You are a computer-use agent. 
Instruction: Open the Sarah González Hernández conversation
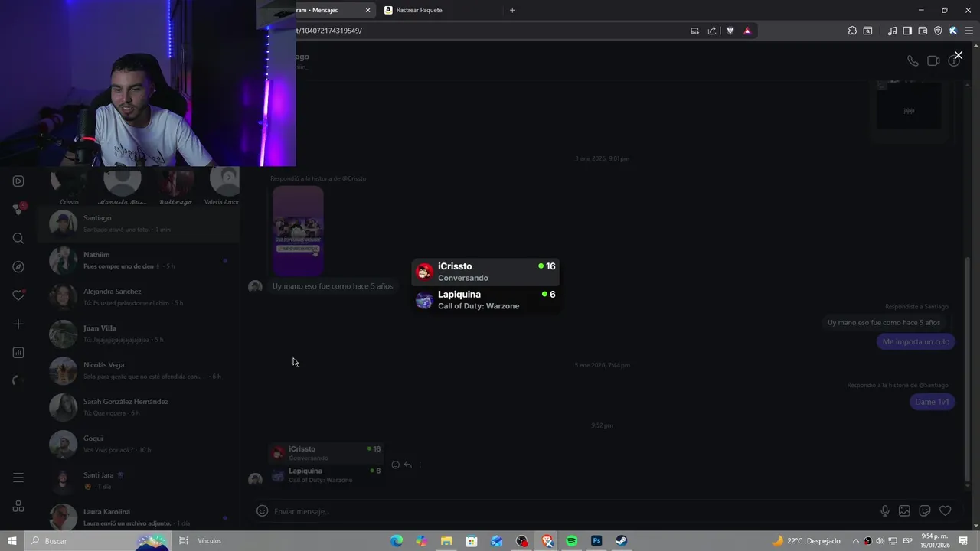click(x=139, y=407)
